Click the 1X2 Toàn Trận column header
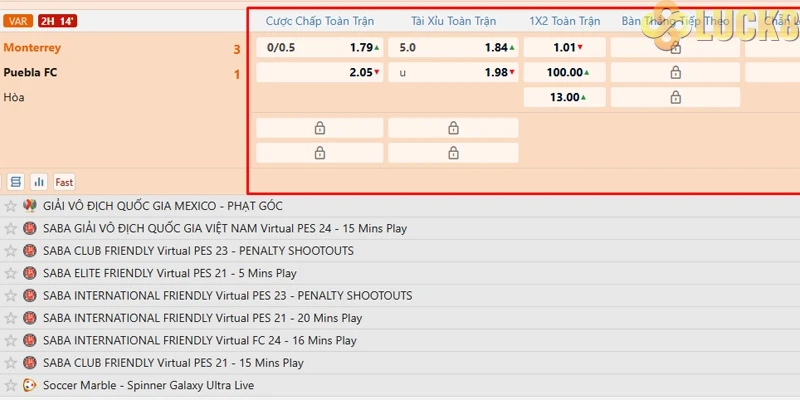The image size is (800, 400). (x=565, y=21)
